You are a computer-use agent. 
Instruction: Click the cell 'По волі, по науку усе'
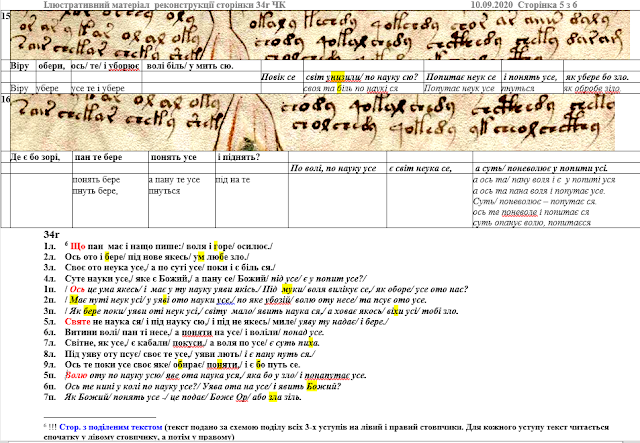[333, 168]
